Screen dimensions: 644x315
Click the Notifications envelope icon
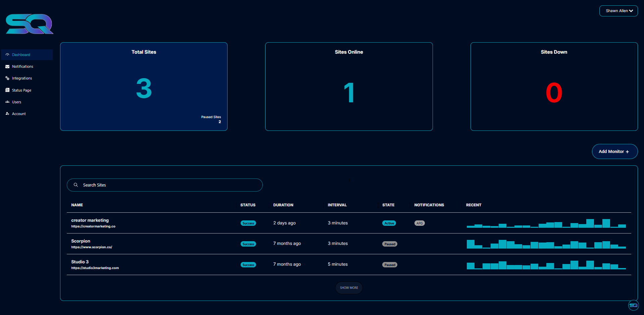click(x=7, y=66)
